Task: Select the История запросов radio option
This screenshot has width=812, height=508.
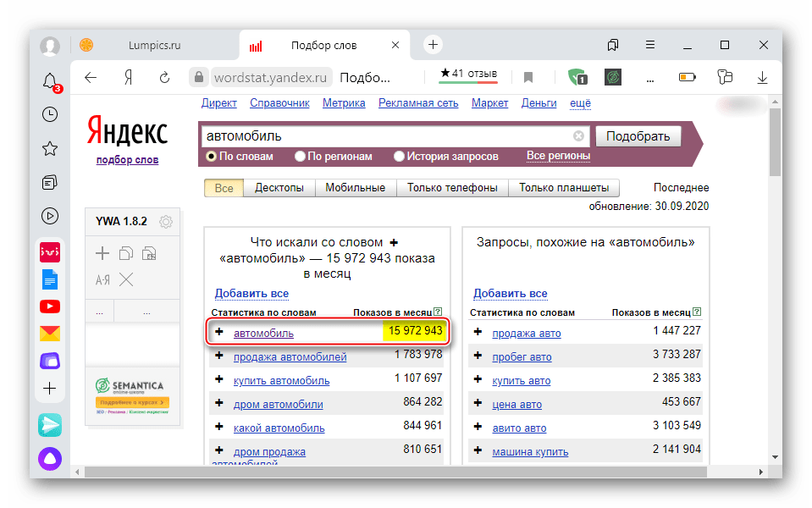Action: click(x=399, y=157)
